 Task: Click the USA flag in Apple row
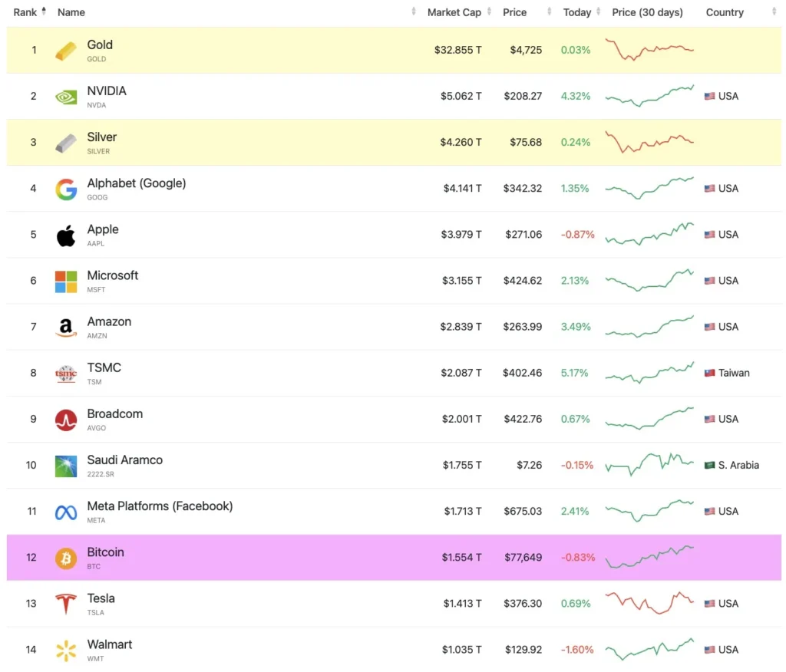point(709,235)
